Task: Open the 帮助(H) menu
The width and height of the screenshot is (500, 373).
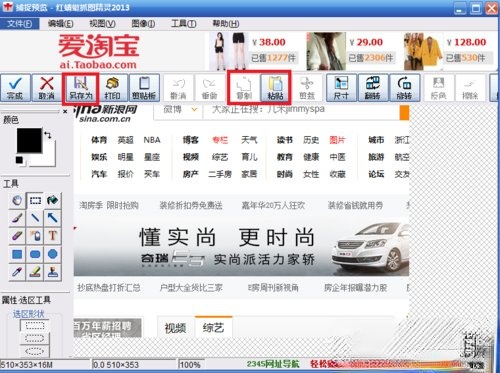Action: click(x=226, y=24)
